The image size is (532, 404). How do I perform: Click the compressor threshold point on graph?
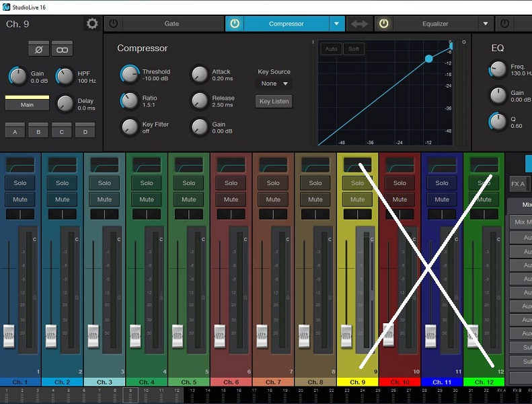click(x=429, y=59)
